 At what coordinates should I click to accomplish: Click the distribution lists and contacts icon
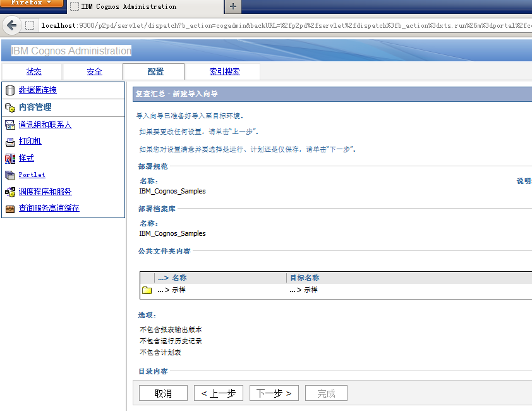pos(10,125)
